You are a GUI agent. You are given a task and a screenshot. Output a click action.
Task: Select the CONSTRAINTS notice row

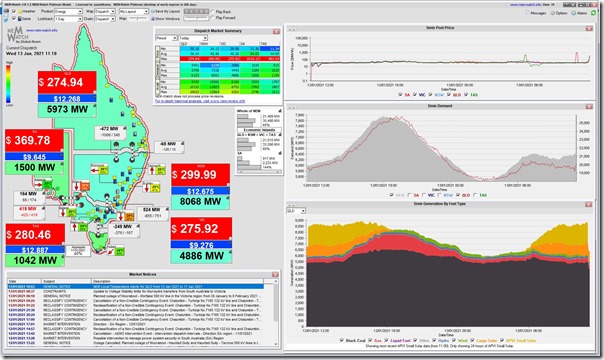coord(135,291)
